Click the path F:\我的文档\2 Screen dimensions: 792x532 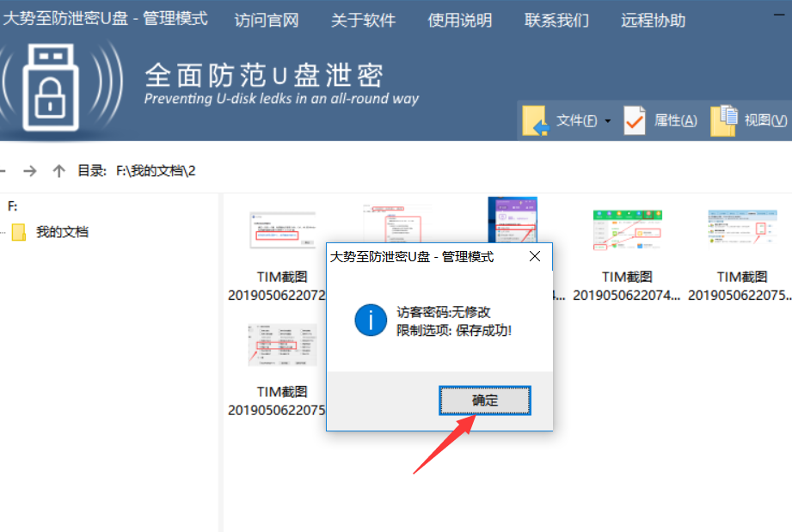(156, 171)
